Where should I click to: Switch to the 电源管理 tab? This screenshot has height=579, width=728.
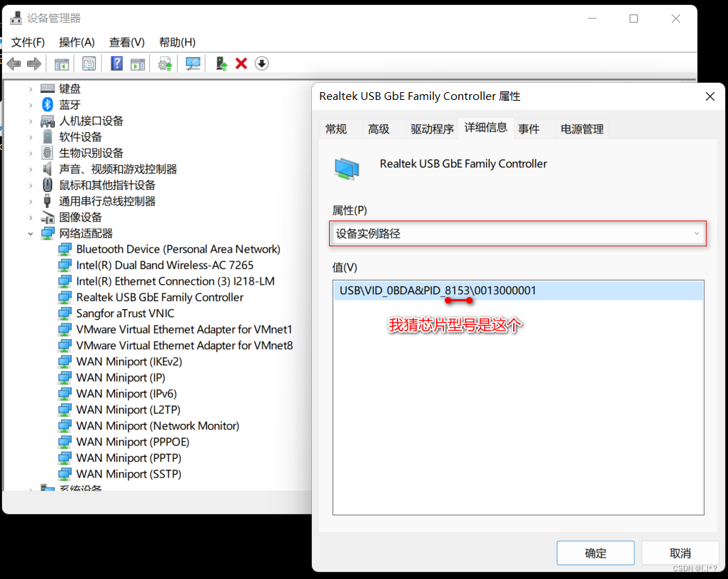coord(582,129)
